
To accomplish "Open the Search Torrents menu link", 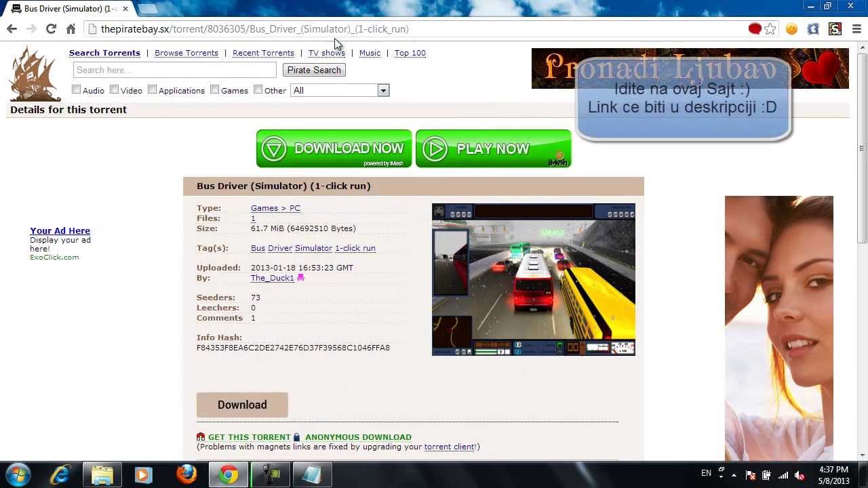I will 104,53.
